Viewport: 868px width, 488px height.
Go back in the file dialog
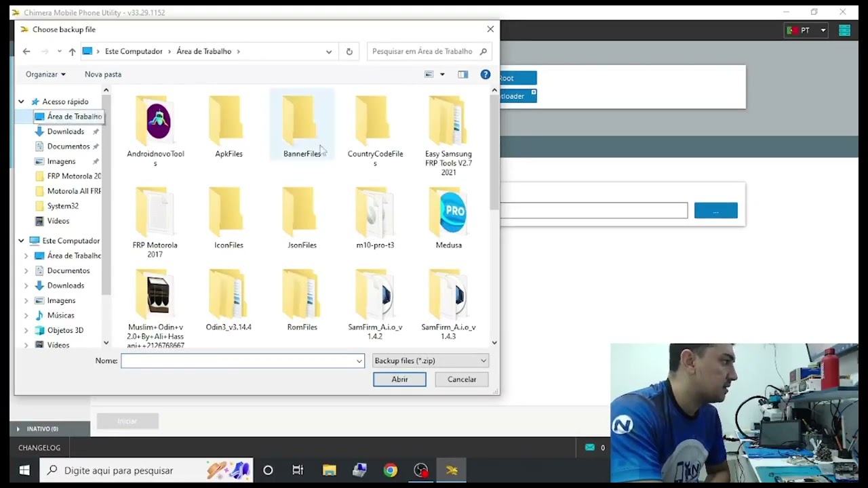pyautogui.click(x=26, y=52)
